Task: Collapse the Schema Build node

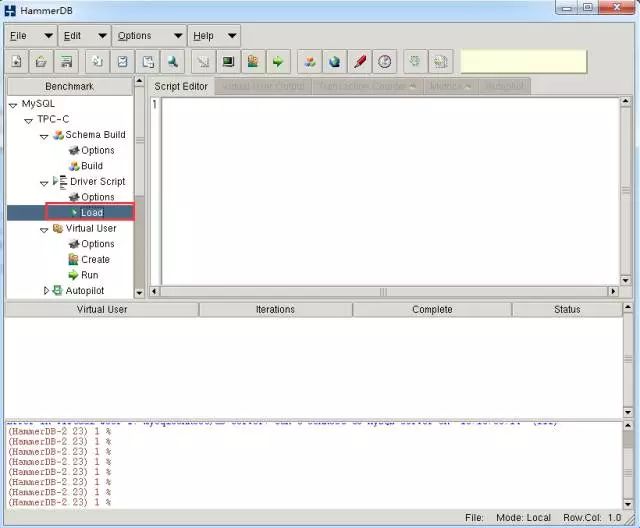Action: 44,137
